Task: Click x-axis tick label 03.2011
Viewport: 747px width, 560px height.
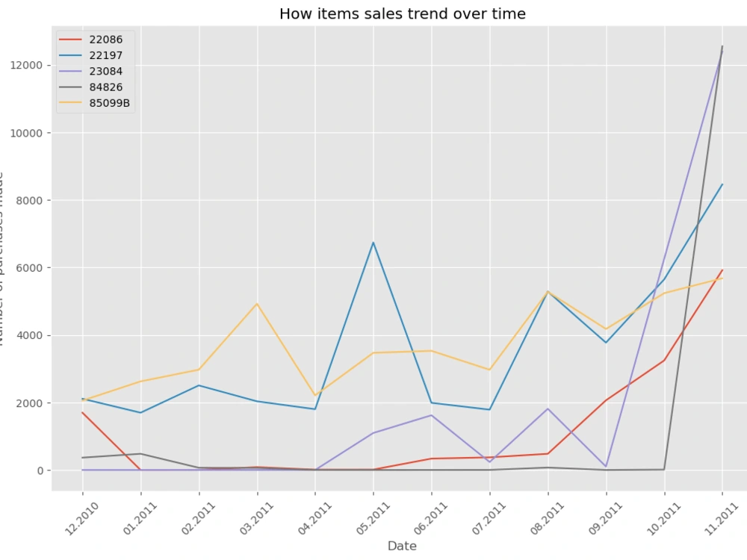Action: click(x=256, y=519)
